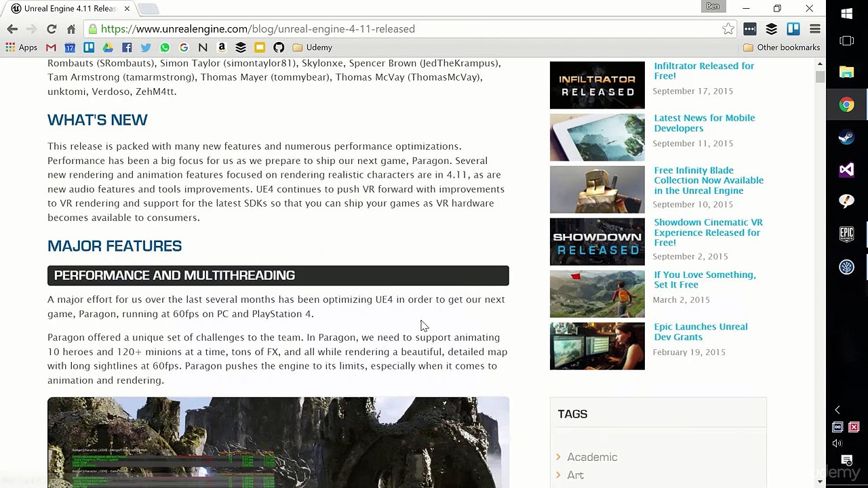Switch to the Unreal Engine 4.11 tab
Viewport: 868px width, 488px height.
click(71, 9)
